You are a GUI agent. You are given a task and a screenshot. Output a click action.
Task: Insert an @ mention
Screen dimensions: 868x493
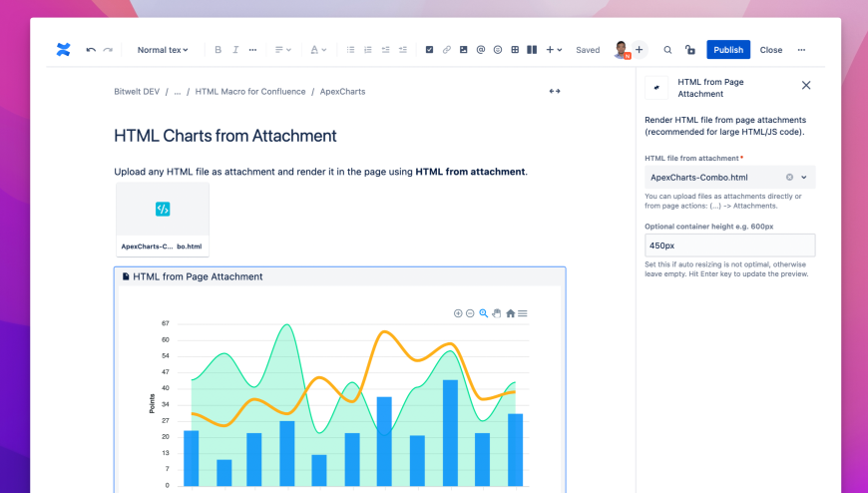tap(481, 50)
